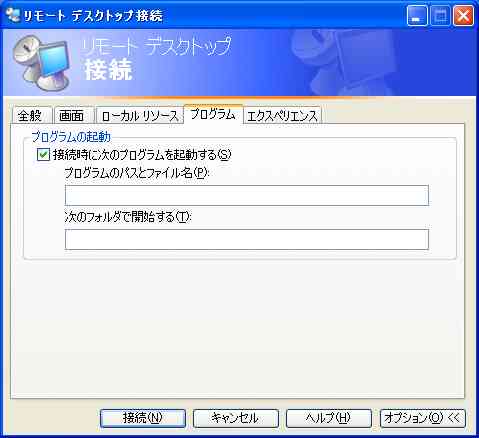Open the 画面 tab
Image resolution: width=479 pixels, height=438 pixels.
coord(71,116)
